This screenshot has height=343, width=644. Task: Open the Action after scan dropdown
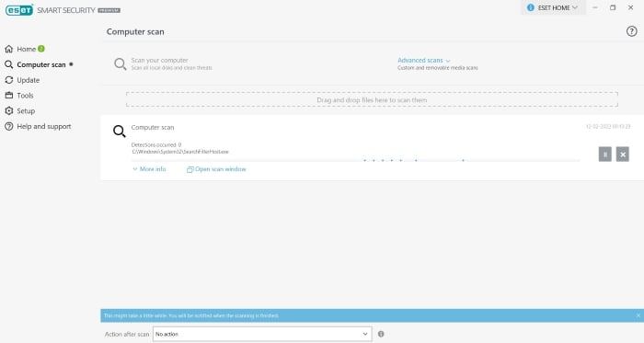262,334
